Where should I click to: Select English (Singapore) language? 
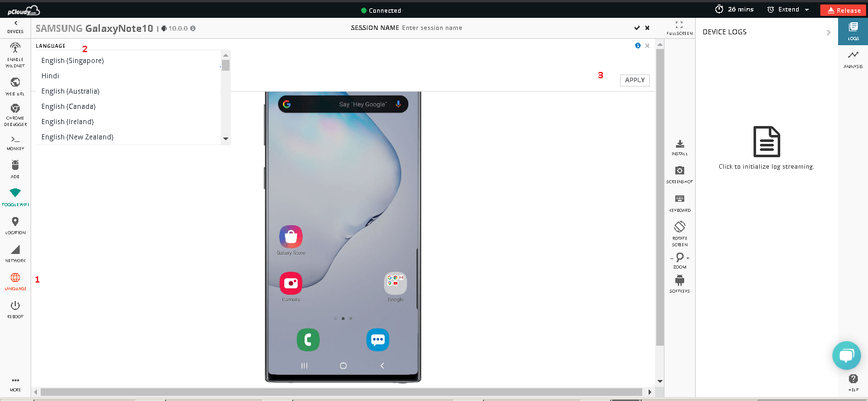[x=128, y=60]
